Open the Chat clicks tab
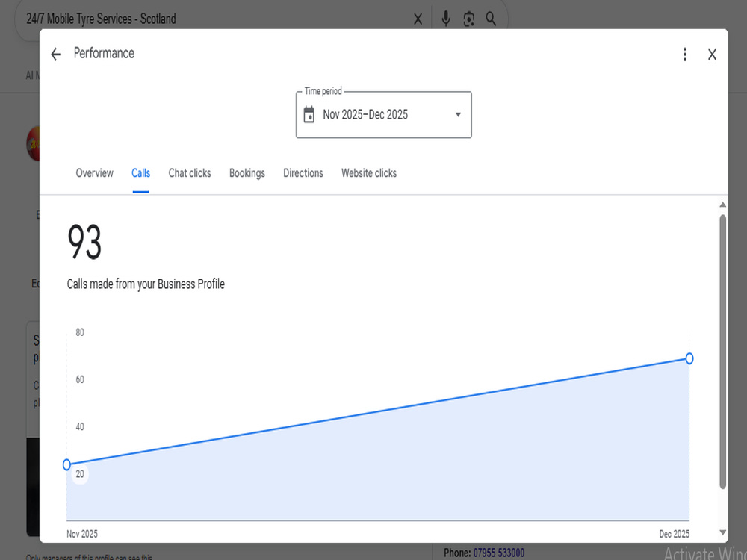The image size is (747, 560). (190, 173)
